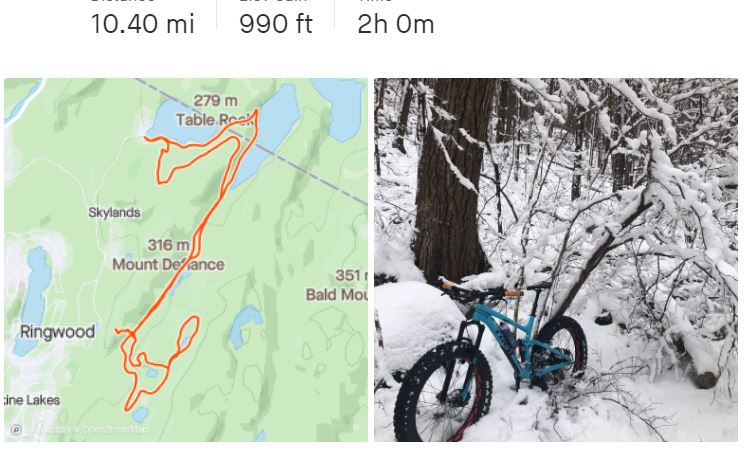Select the Table Rock peak label
The height and width of the screenshot is (453, 749).
click(x=213, y=119)
